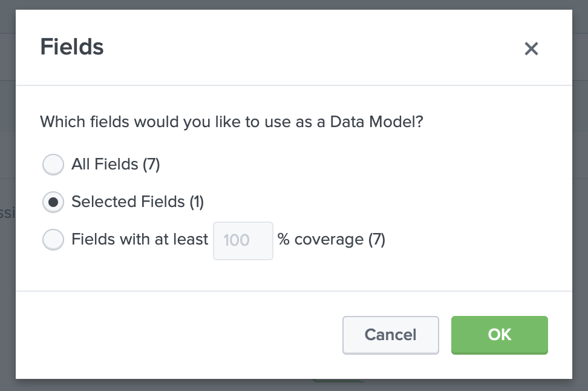Click the Fields dialog title
588x391 pixels.
[71, 47]
